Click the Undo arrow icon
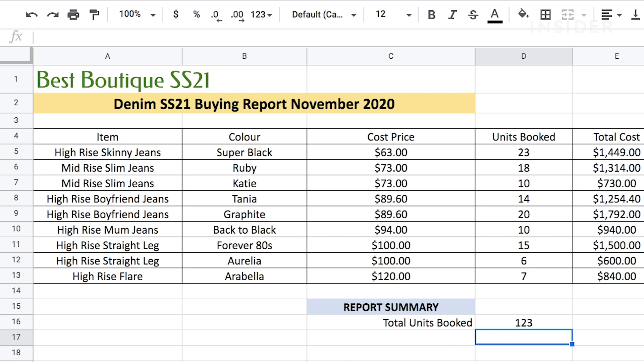This screenshot has width=644, height=362. (x=32, y=14)
